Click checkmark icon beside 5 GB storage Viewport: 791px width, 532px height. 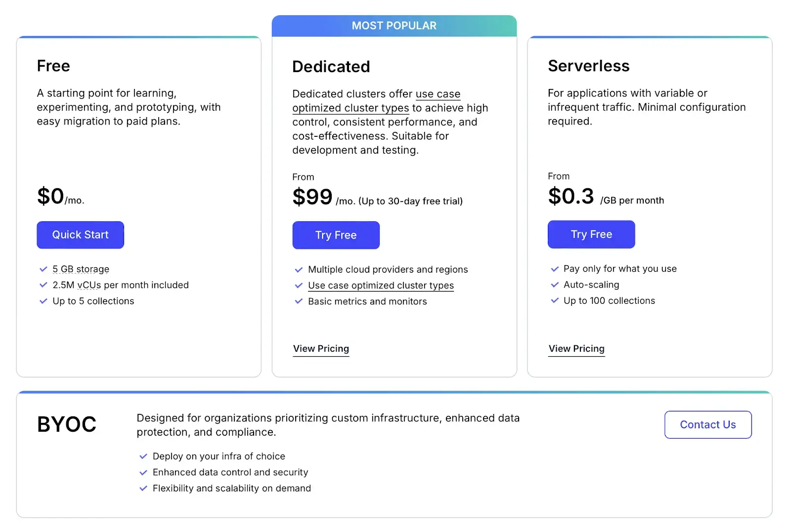(x=44, y=269)
